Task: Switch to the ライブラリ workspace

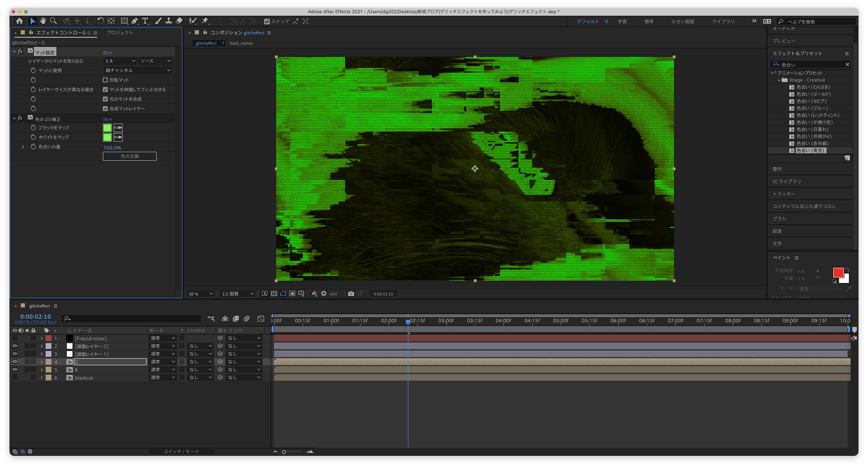Action: point(723,22)
